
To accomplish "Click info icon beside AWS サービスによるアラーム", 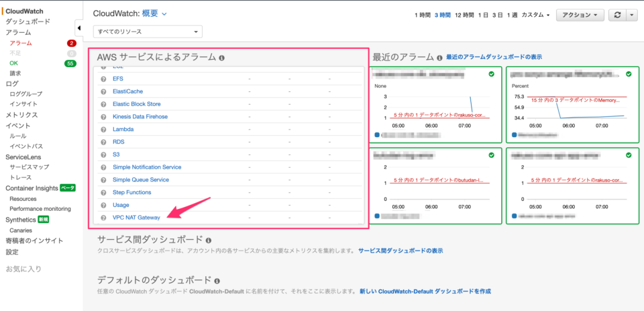I will tap(221, 58).
